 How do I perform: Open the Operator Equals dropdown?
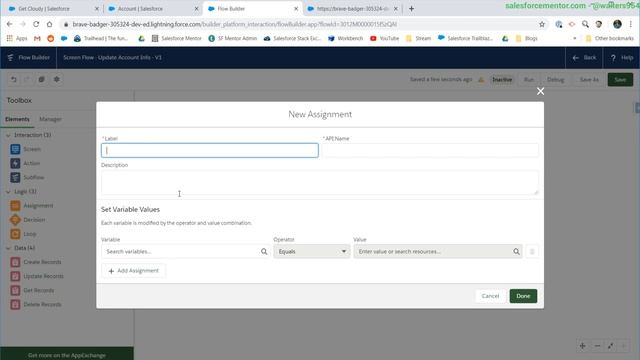(312, 251)
